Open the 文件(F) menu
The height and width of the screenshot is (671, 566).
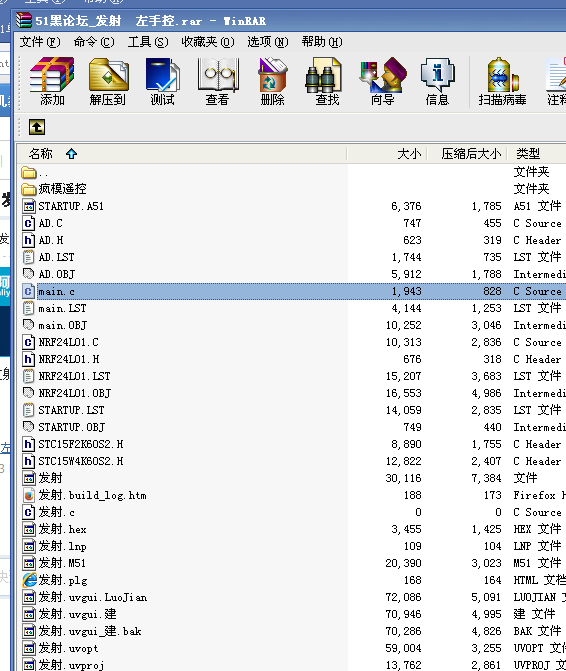[40, 42]
